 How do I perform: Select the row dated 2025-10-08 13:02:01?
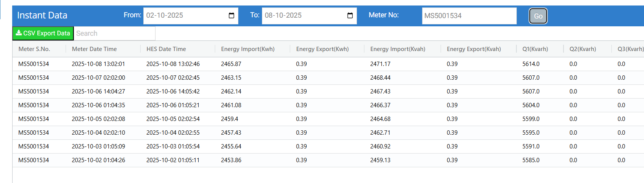[x=98, y=64]
